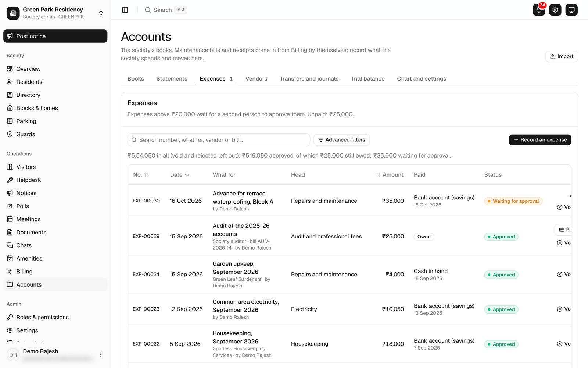This screenshot has height=368, width=588.
Task: Open the global Search box
Action: point(166,10)
